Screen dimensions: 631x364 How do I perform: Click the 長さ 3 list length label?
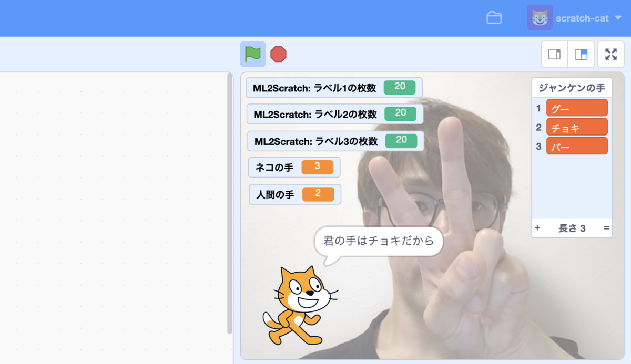(x=572, y=228)
